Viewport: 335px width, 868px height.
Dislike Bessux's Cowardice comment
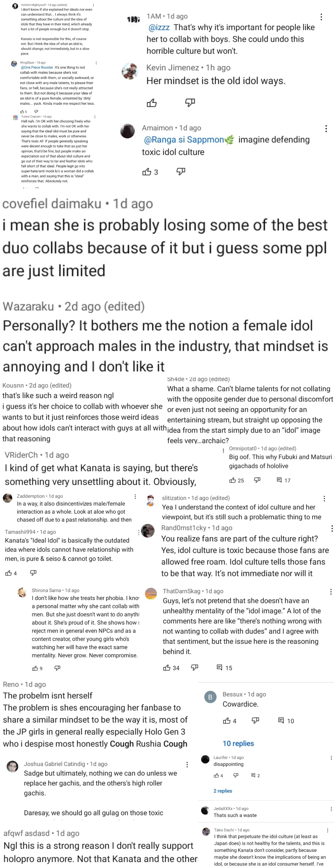point(256,721)
